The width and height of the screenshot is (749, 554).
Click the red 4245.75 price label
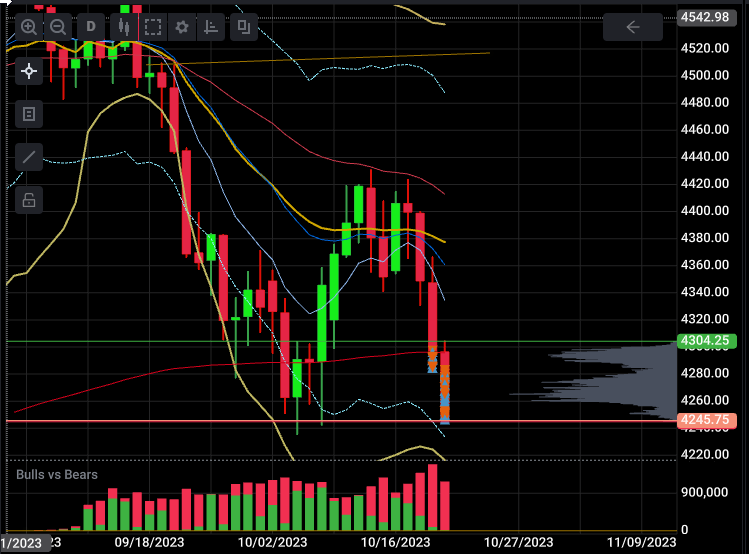(706, 420)
